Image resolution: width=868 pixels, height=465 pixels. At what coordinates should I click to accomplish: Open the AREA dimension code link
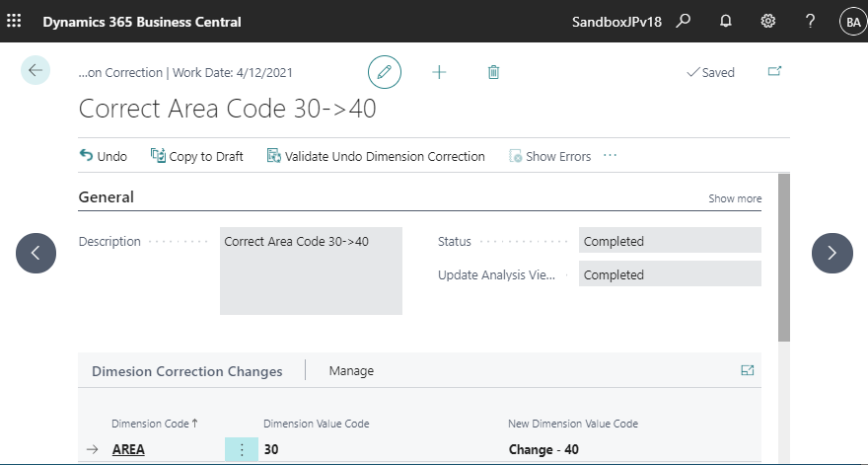click(128, 449)
